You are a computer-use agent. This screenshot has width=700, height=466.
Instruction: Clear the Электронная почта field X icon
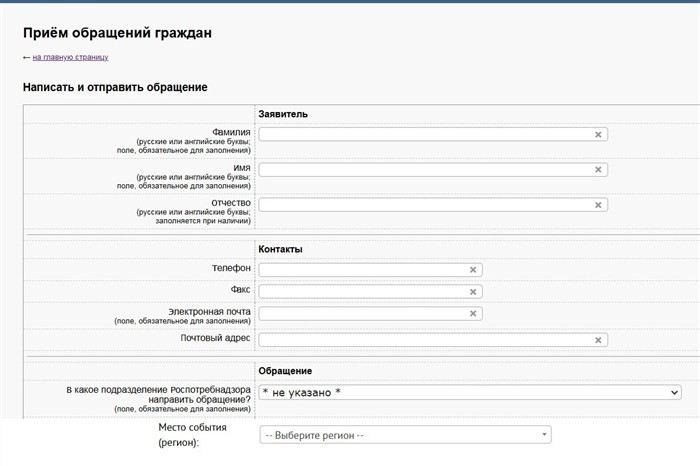[x=473, y=314]
